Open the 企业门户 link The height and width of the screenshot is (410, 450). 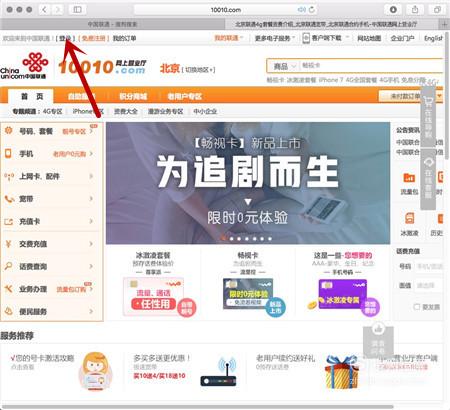[402, 38]
